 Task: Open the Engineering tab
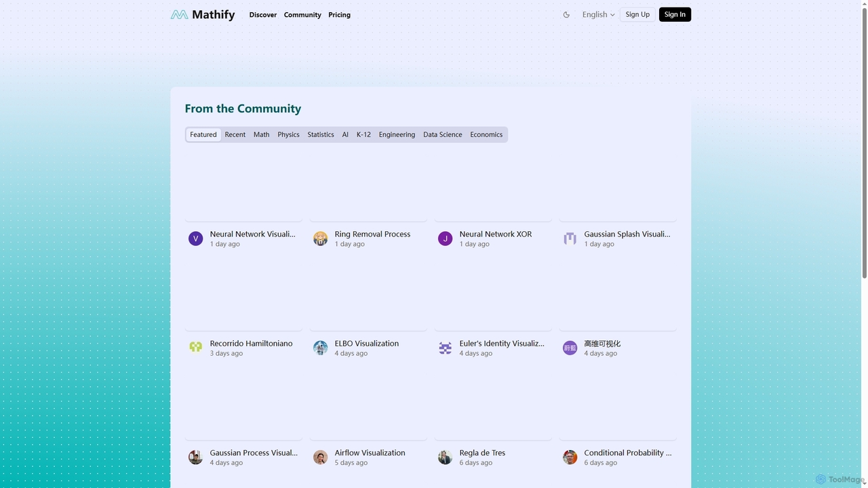coord(397,134)
